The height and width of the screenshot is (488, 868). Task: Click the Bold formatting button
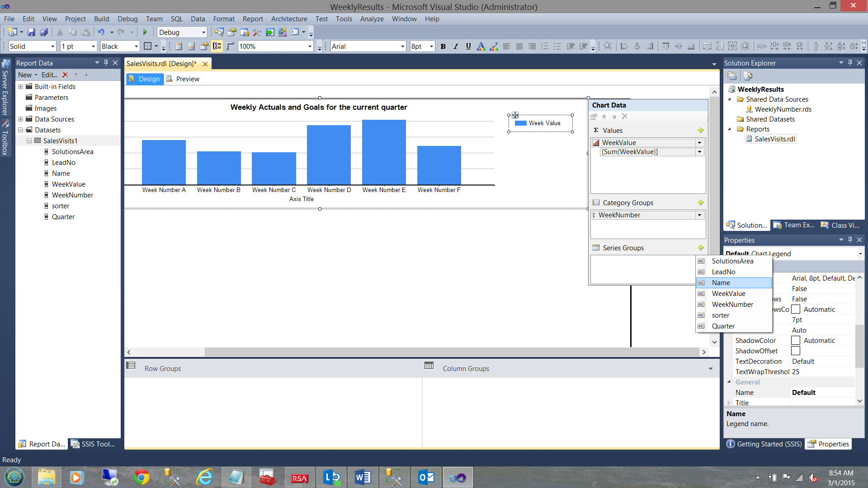(443, 46)
